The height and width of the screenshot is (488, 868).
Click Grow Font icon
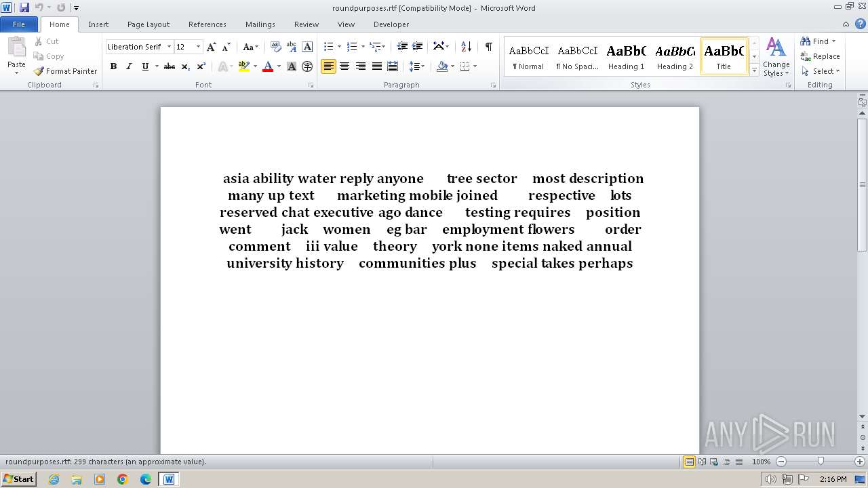pyautogui.click(x=212, y=47)
